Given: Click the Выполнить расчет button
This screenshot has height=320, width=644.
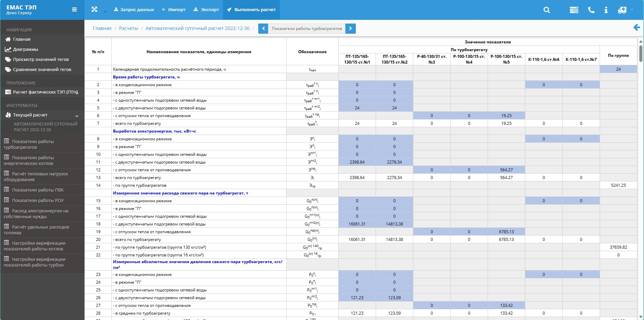Looking at the screenshot, I should point(251,10).
